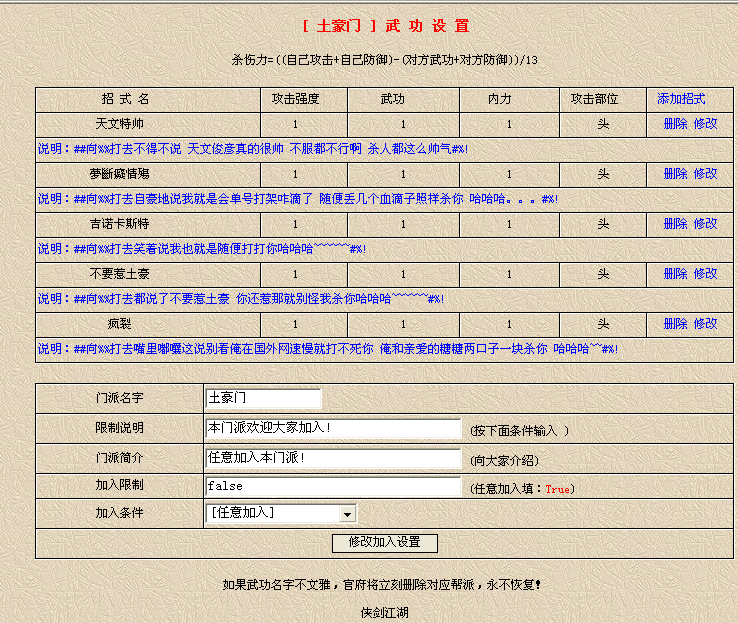This screenshot has height=623, width=738.
Task: Click 修改 in the 夢斷癡情殇 row
Action: [x=705, y=174]
